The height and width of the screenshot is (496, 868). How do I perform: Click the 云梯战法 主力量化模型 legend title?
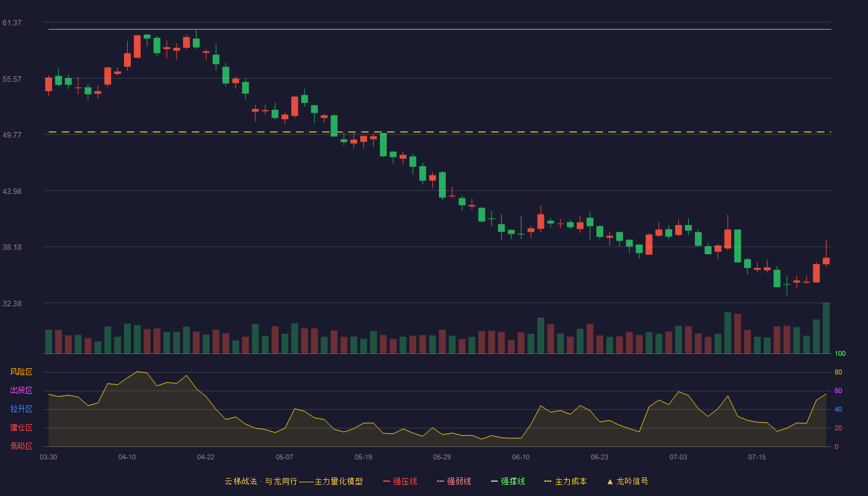pyautogui.click(x=294, y=481)
